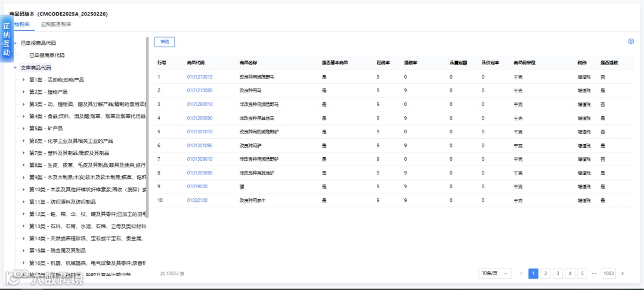Go to page 2 in pagination
The width and height of the screenshot is (644, 290).
[x=546, y=273]
